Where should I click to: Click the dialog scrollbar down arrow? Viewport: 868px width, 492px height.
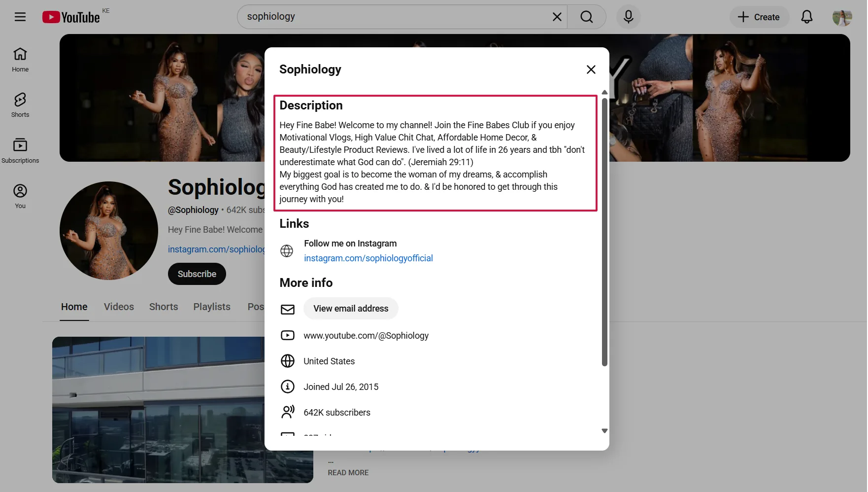[604, 431]
